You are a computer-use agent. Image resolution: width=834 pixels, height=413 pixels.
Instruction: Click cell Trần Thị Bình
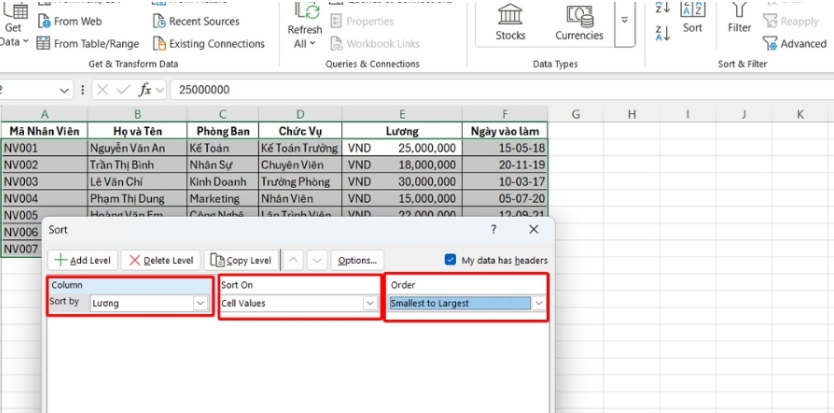(x=137, y=165)
